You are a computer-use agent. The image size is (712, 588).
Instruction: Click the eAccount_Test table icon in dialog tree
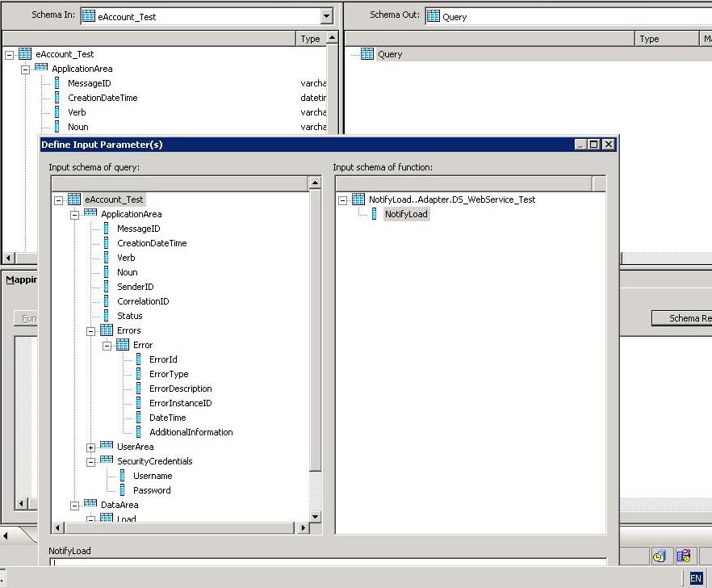coord(74,199)
